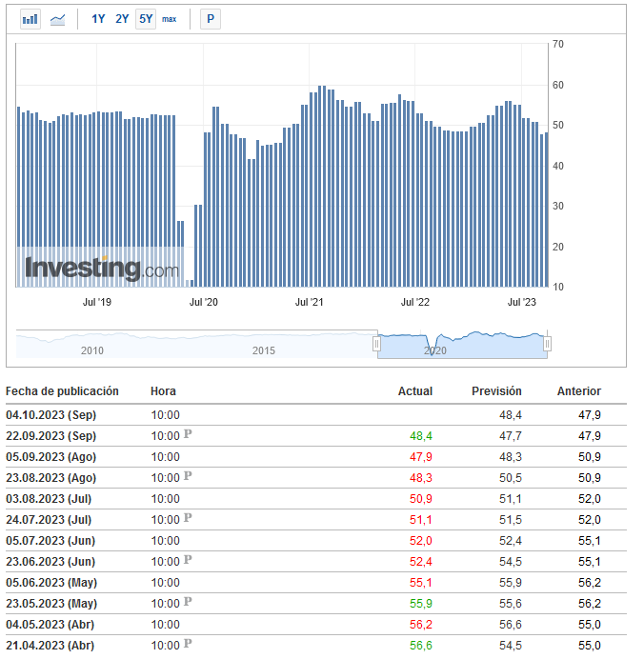The width and height of the screenshot is (644, 659).
Task: Select the row dated 04.10.2023 (Sep)
Action: (316, 415)
